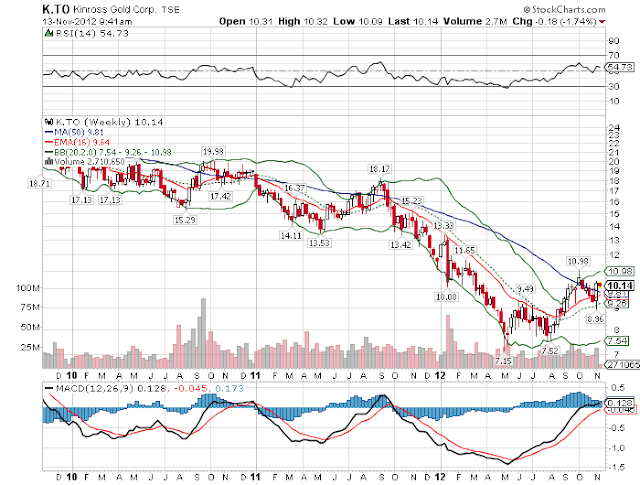The image size is (640, 485).
Task: Click the 16.37 price label
Action: [x=295, y=188]
